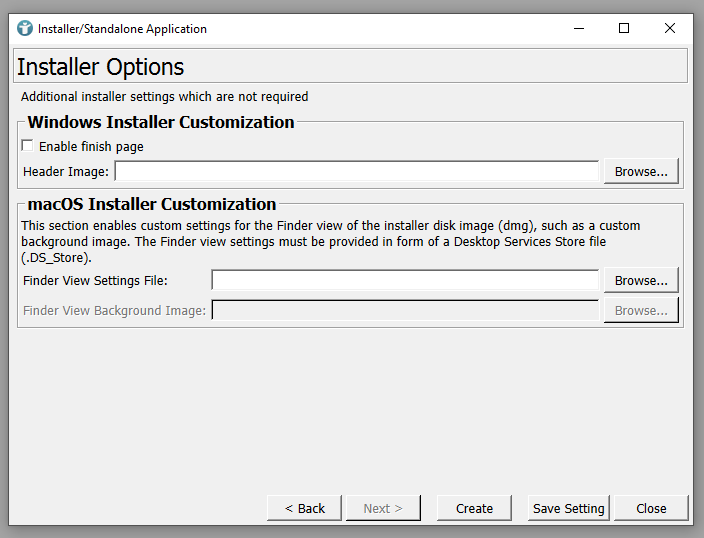Browse for the Finder View Settings file

[x=641, y=280]
